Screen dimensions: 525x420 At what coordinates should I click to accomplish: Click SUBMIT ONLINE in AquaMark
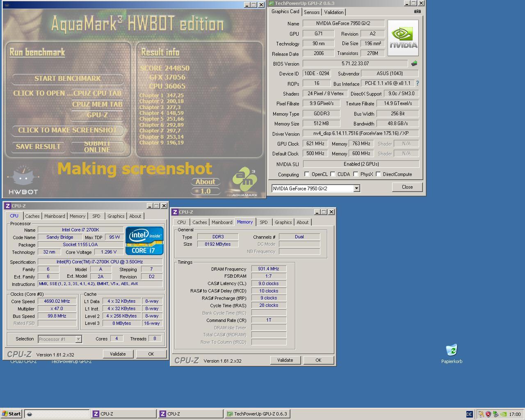(97, 146)
